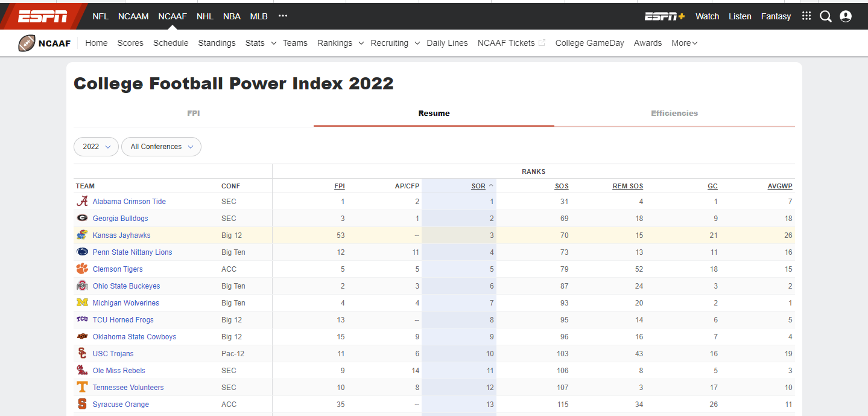Image resolution: width=868 pixels, height=416 pixels.
Task: Click the Michigan Wolverines logo
Action: point(82,303)
